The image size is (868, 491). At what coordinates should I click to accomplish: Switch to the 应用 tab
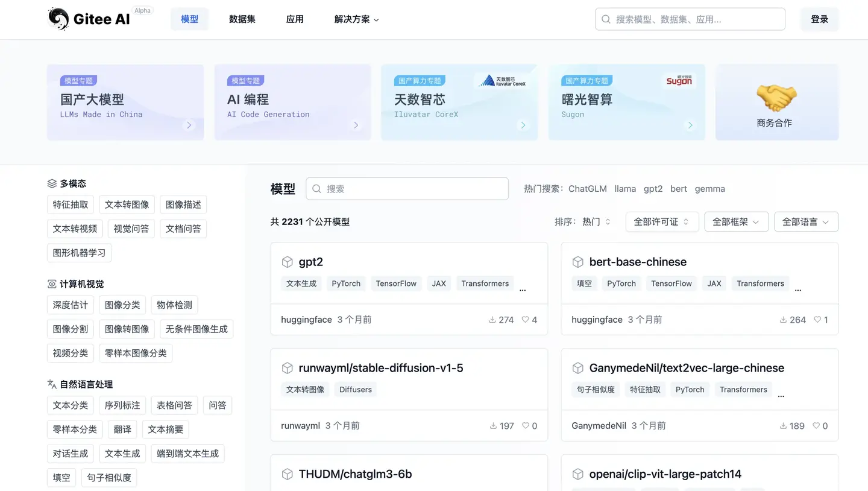point(295,19)
